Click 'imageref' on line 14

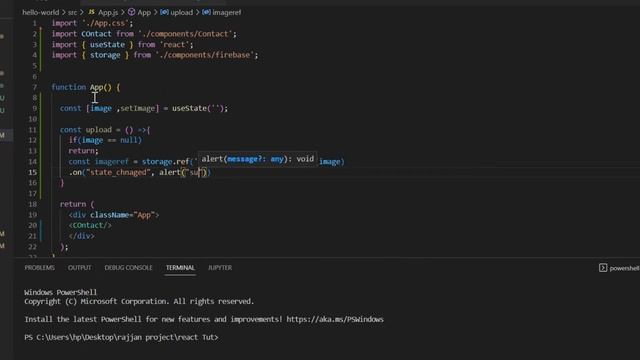[x=111, y=162]
